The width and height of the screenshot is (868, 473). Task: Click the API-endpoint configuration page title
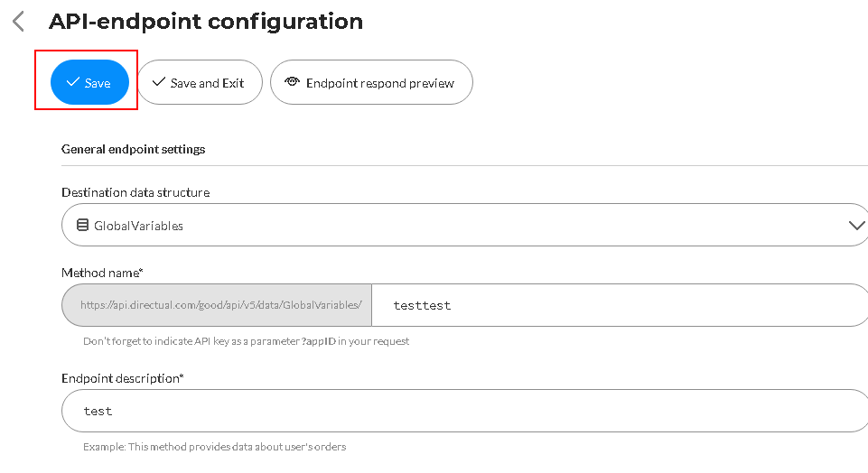point(206,22)
